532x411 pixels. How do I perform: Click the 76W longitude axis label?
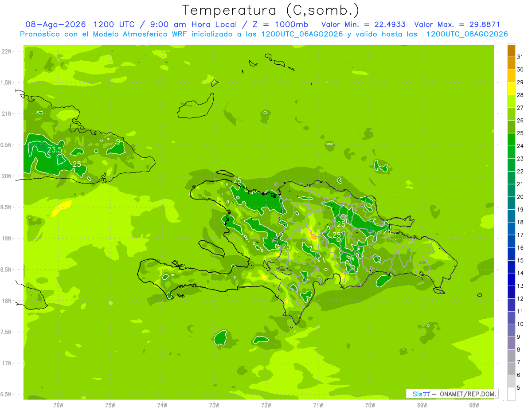point(58,405)
